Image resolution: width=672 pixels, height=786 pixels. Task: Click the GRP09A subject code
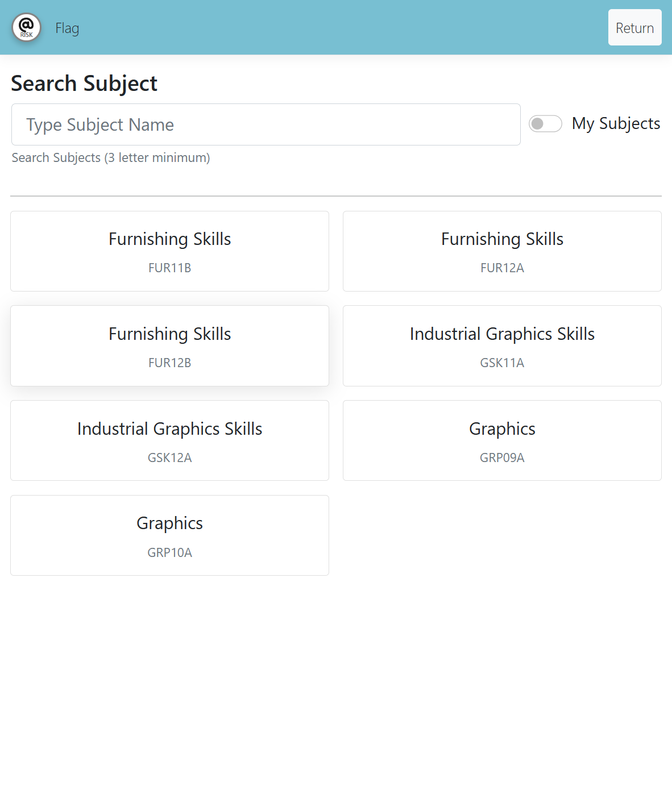(x=502, y=458)
